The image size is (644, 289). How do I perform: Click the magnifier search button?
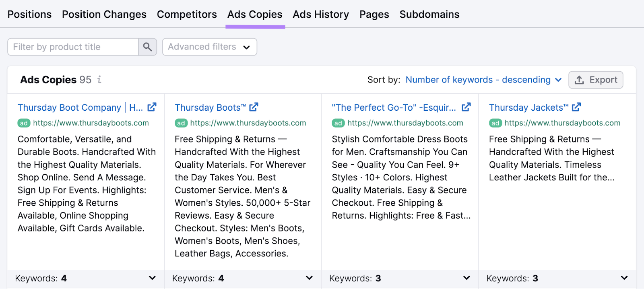click(x=148, y=47)
